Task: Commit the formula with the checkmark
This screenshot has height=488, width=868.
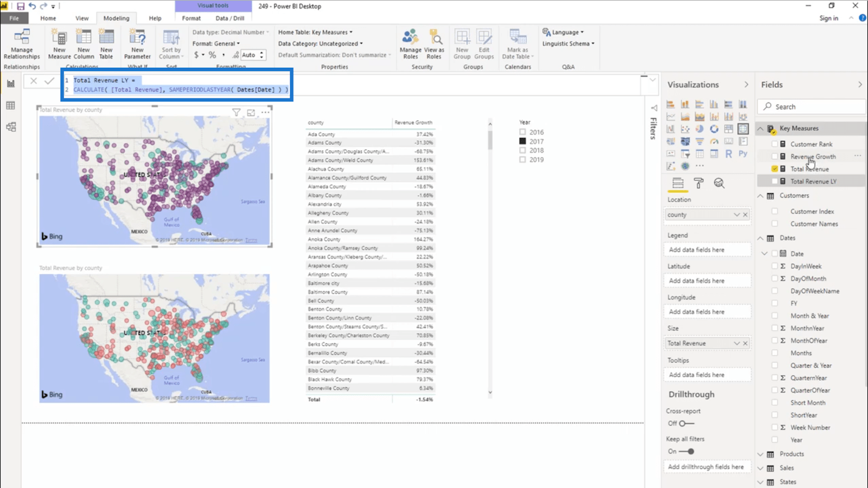Action: 49,81
